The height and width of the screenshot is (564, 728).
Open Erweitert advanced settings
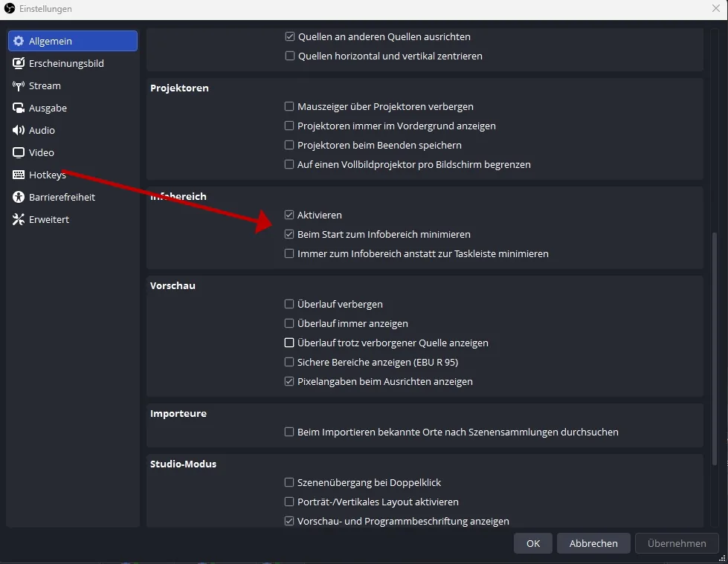pyautogui.click(x=73, y=219)
